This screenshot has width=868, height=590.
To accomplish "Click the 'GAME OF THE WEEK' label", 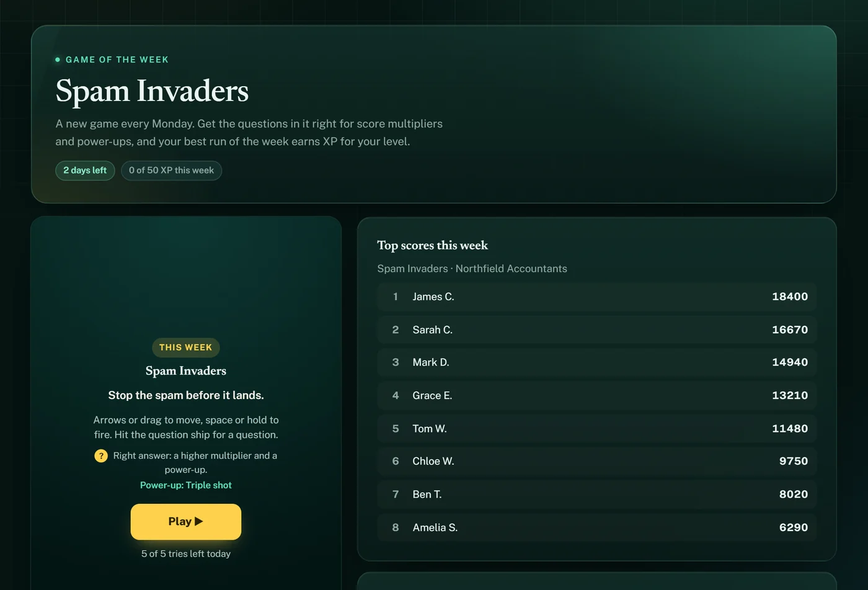I will click(x=117, y=59).
